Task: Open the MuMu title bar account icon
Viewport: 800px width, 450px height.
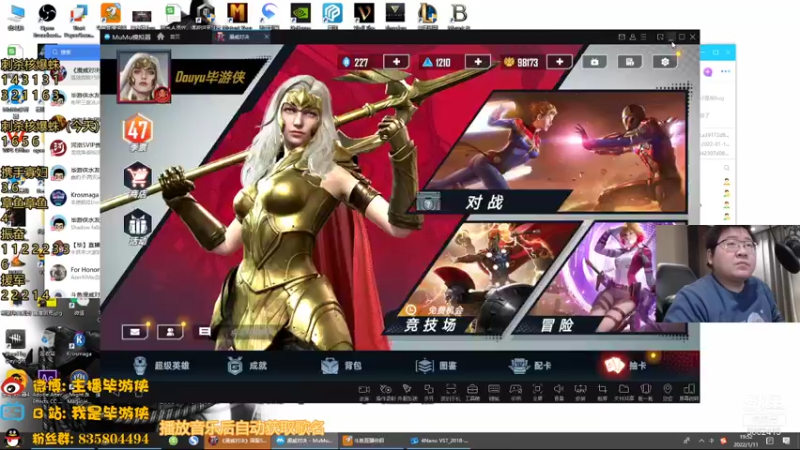Action: click(633, 37)
